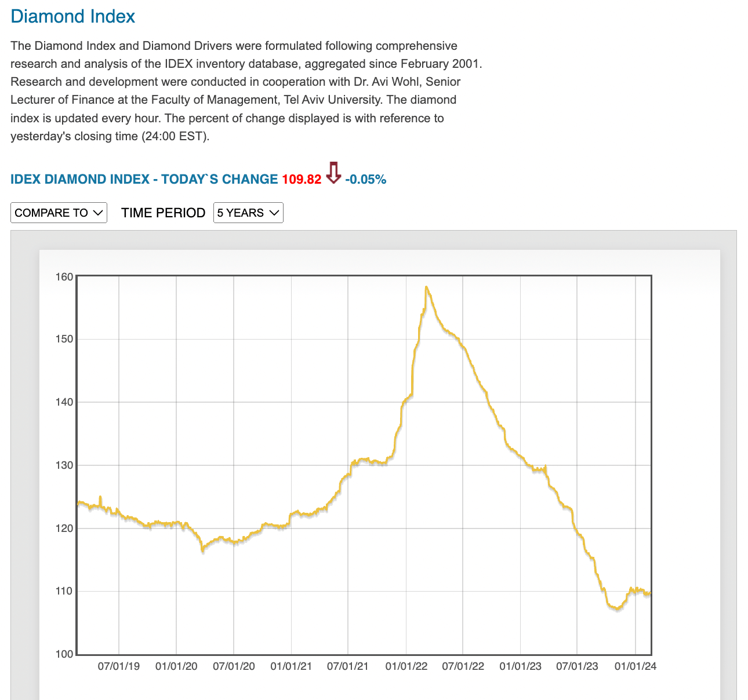The image size is (748, 700).
Task: Click the 130 y-axis label
Action: point(66,465)
